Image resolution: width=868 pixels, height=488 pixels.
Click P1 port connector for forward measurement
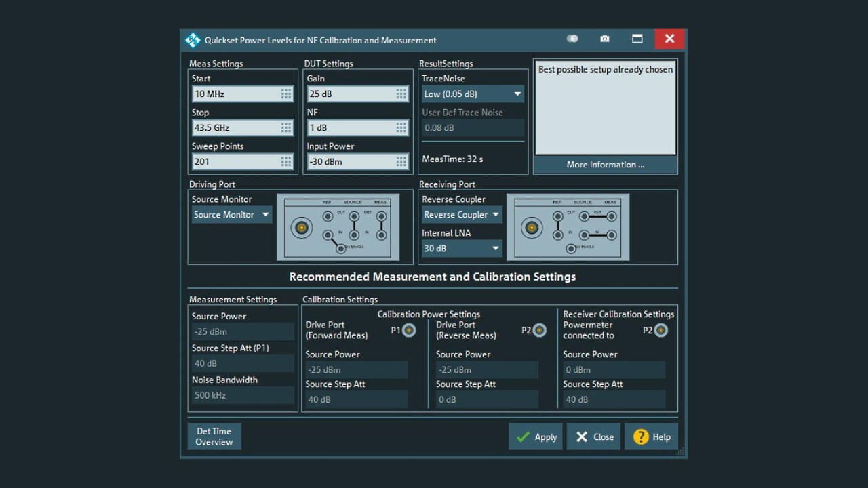point(409,330)
